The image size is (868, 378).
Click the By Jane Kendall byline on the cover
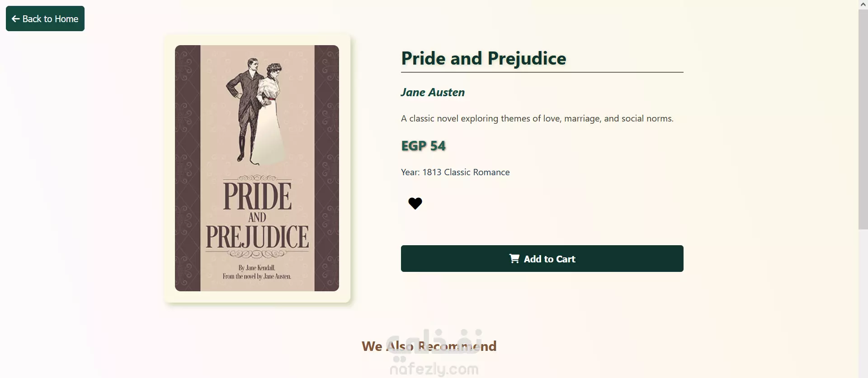[x=257, y=268]
